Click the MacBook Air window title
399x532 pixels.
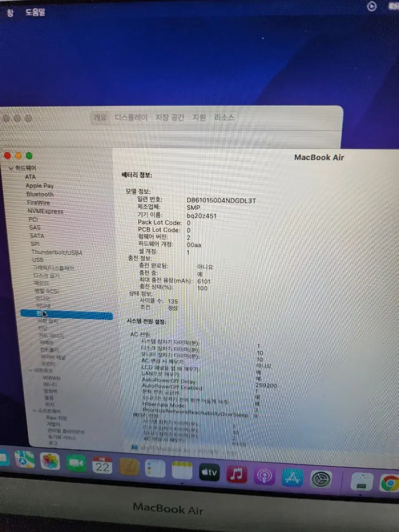click(x=319, y=157)
